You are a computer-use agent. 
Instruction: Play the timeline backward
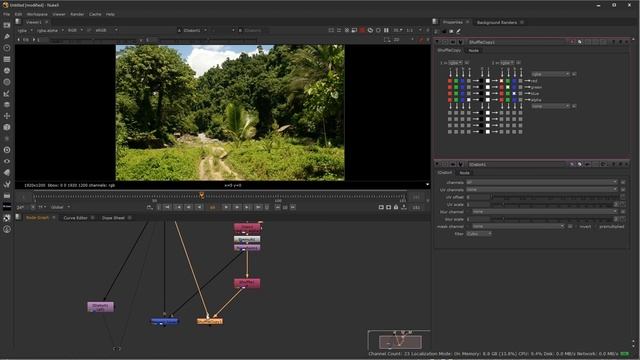tap(199, 207)
